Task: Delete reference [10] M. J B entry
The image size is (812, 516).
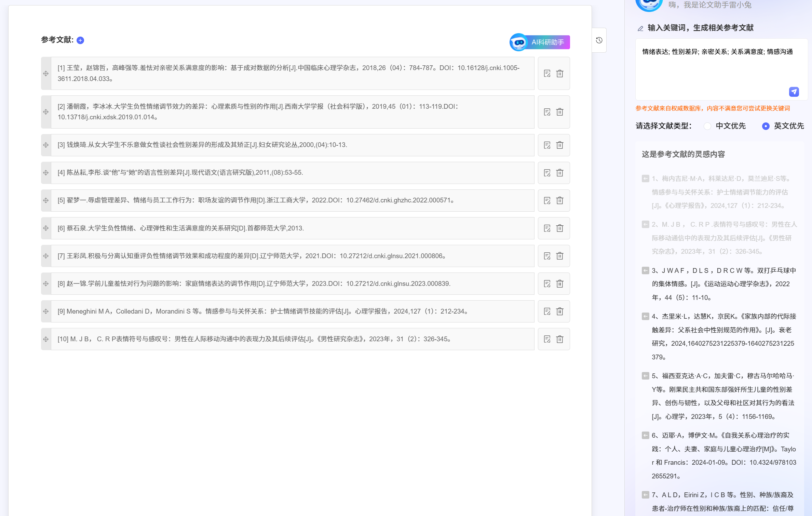Action: coord(560,339)
